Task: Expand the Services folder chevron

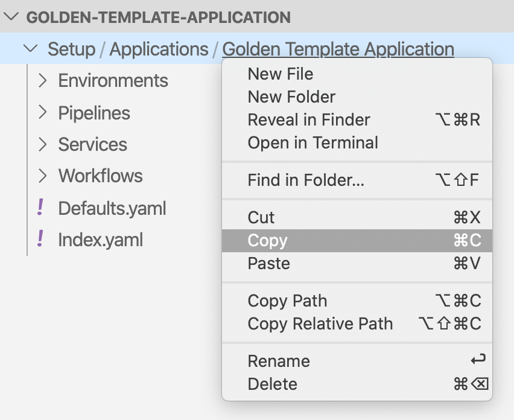Action: [x=43, y=144]
